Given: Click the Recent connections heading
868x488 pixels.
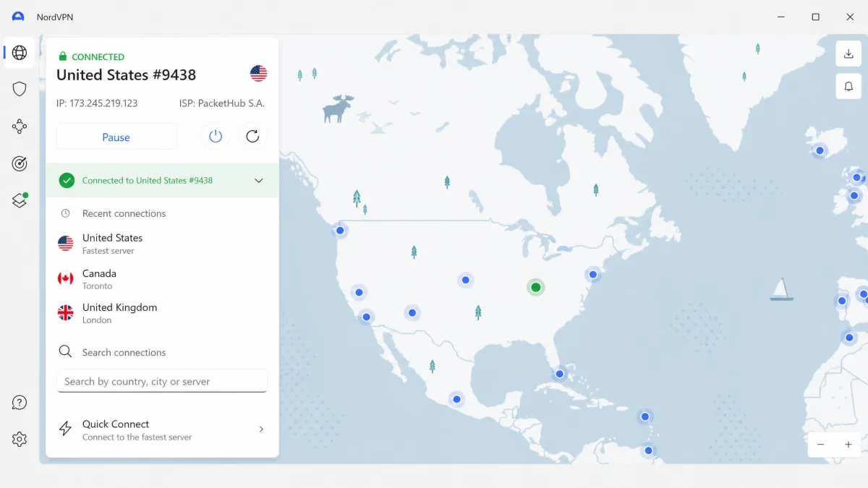Looking at the screenshot, I should [x=124, y=213].
